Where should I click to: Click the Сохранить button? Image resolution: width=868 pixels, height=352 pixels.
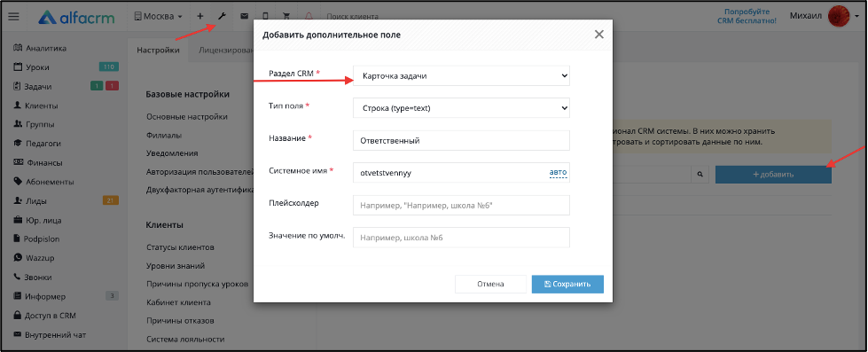(567, 284)
